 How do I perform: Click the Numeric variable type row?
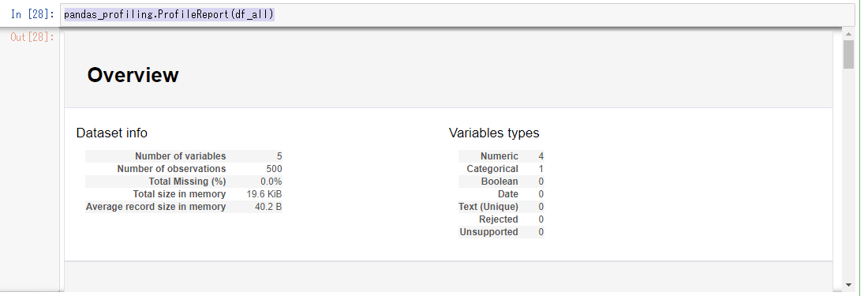502,156
